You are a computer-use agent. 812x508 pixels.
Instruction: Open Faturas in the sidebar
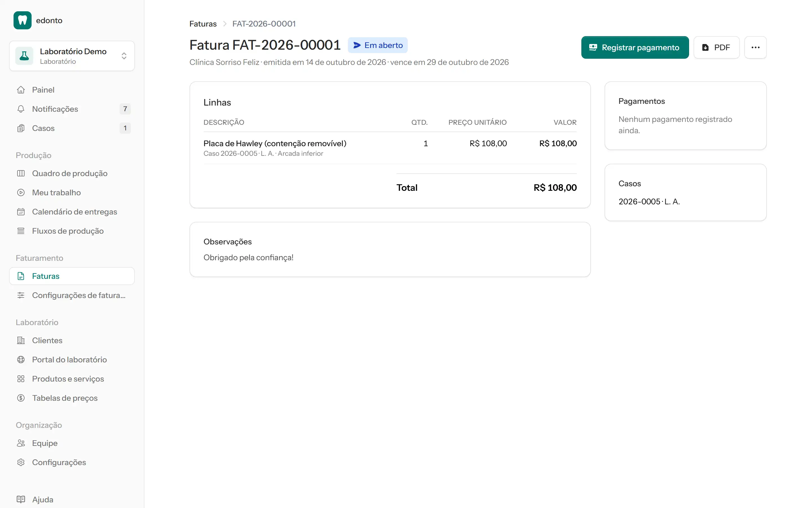point(72,276)
